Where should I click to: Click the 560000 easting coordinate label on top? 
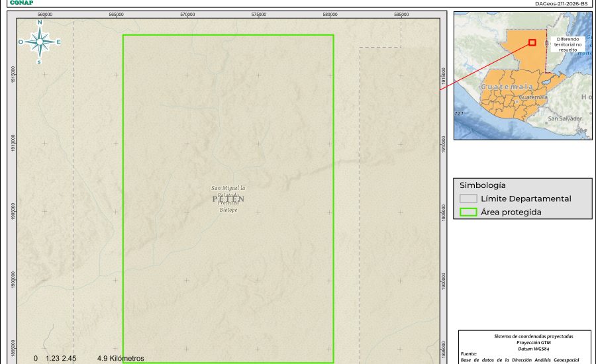click(45, 14)
